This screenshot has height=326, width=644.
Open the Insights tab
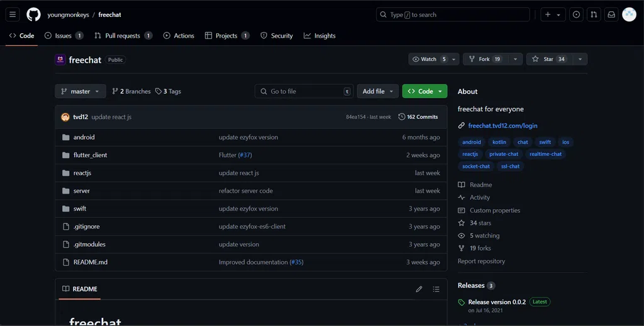click(319, 36)
